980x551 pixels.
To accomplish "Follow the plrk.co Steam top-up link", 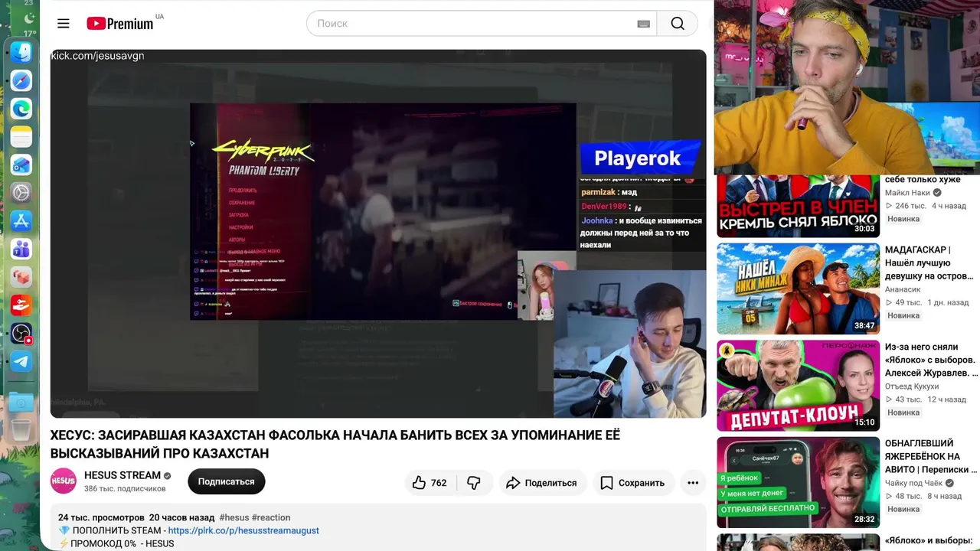I will click(x=243, y=530).
